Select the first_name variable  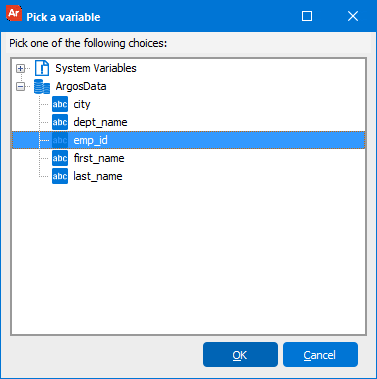pos(99,158)
